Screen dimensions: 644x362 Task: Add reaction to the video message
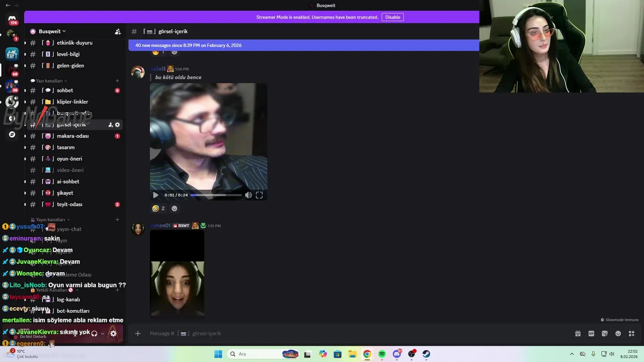pos(174,208)
